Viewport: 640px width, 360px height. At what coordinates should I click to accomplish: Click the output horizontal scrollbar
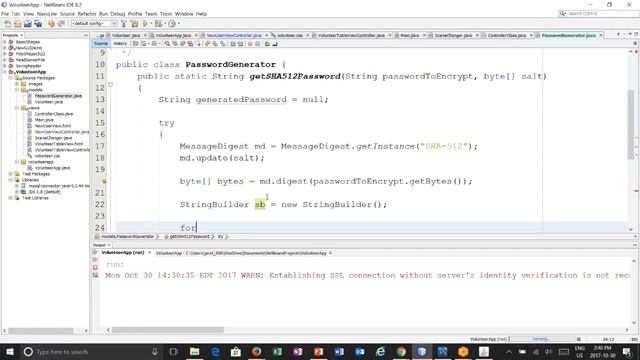click(x=168, y=330)
